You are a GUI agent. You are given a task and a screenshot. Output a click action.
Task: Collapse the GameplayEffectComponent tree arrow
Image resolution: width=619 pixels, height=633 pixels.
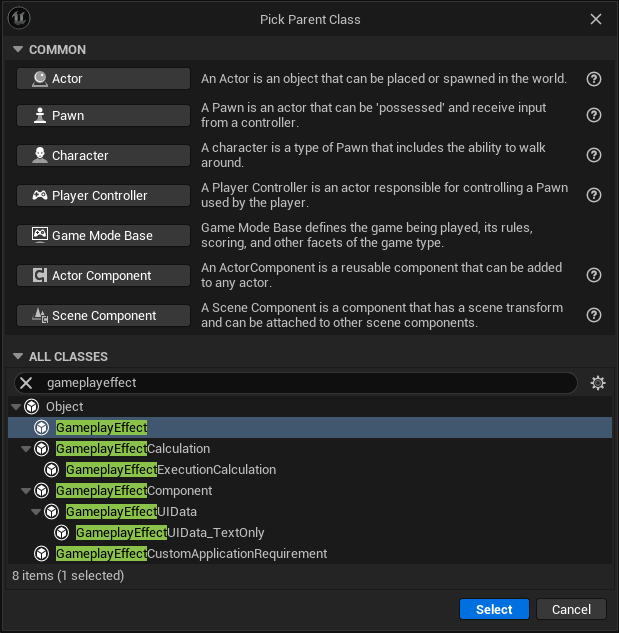tap(25, 491)
